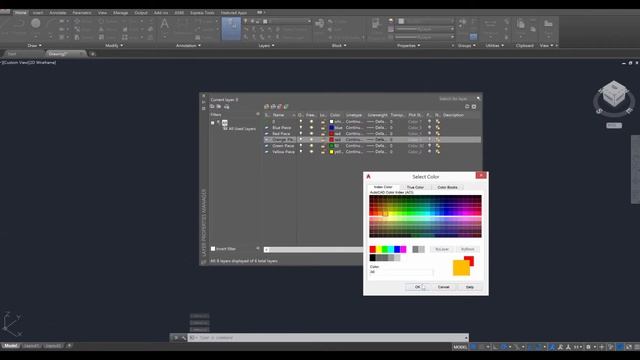640x360 pixels.
Task: Expand the Utilities panel dropdown
Action: click(x=495, y=46)
